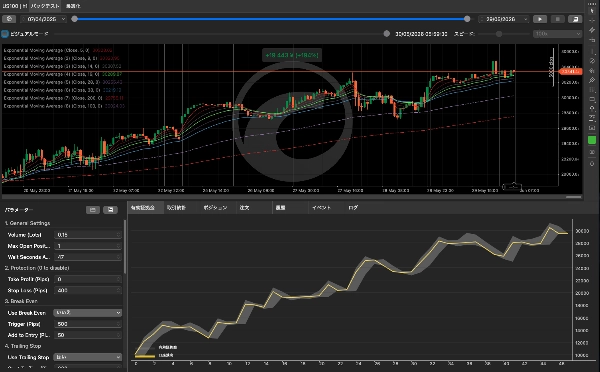Image resolution: width=600 pixels, height=372 pixels.
Task: Click the '4. Trailing Stop' section header
Action: tap(23, 346)
